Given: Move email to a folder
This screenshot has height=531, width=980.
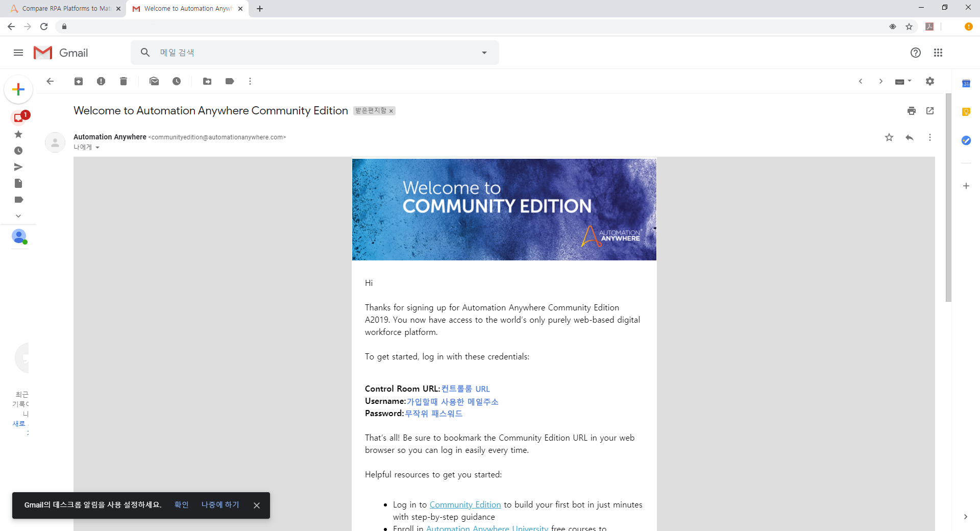Looking at the screenshot, I should [x=207, y=81].
